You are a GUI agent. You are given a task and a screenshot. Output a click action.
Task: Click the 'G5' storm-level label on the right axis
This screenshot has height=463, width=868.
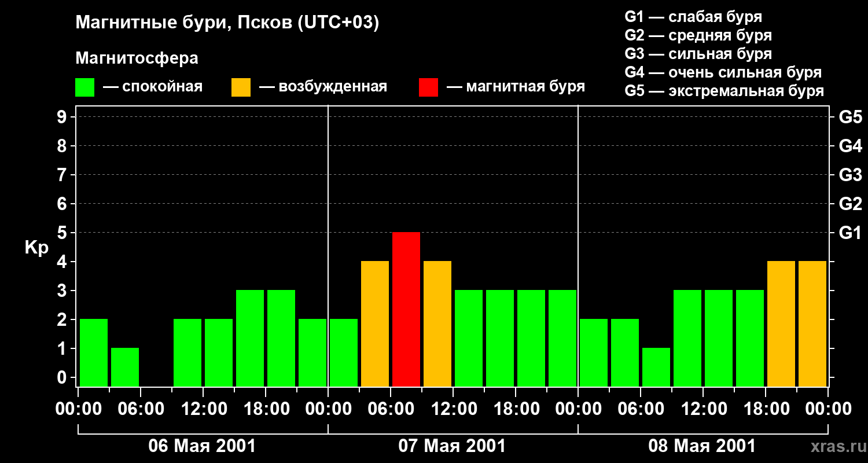851,117
